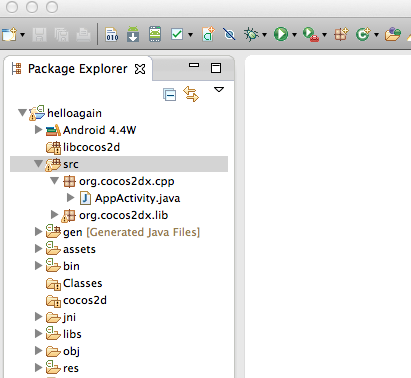Select the libs folder
This screenshot has width=411, height=378.
point(72,334)
